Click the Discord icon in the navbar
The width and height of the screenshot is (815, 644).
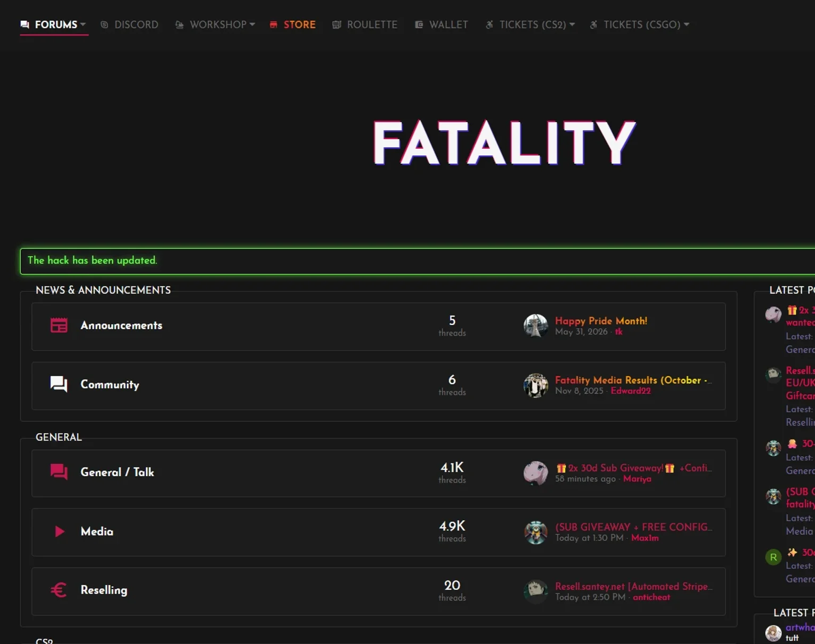click(104, 24)
